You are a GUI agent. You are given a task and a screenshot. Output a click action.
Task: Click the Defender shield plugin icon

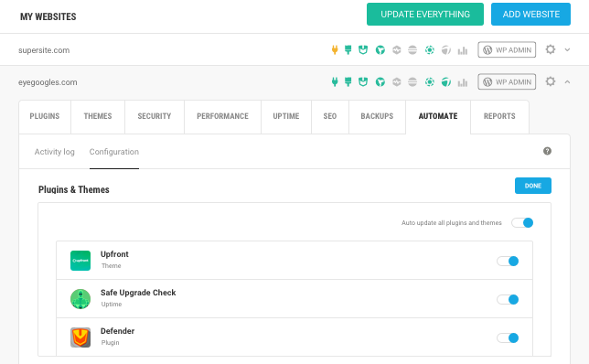point(80,337)
